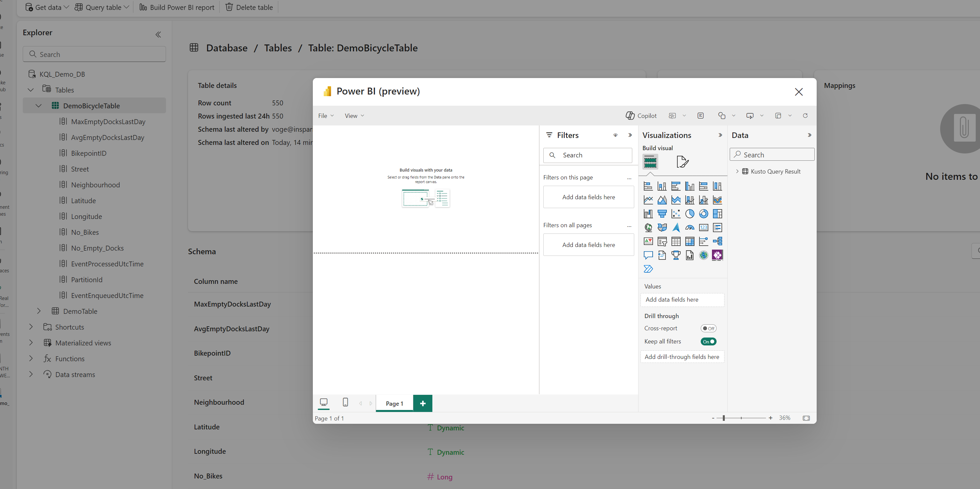Collapse the Data pane

click(x=809, y=135)
